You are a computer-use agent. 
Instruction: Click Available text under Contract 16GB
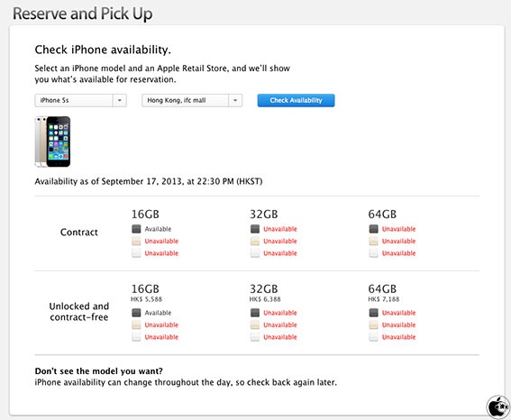click(158, 229)
